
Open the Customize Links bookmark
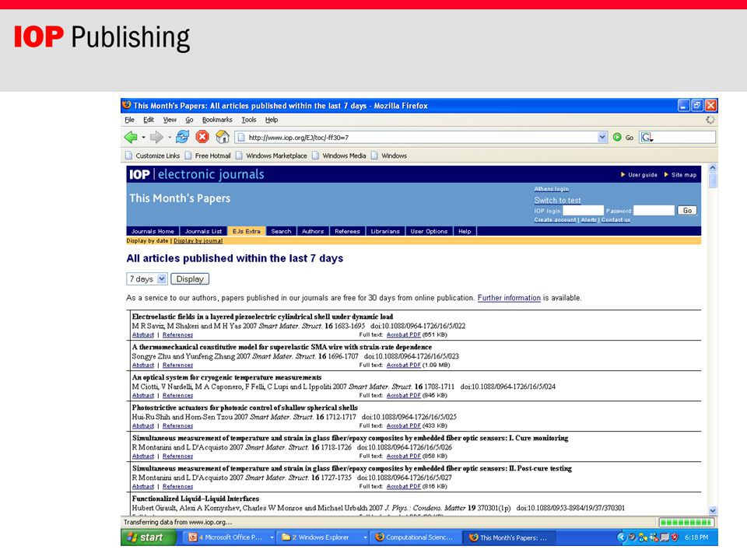pyautogui.click(x=153, y=156)
